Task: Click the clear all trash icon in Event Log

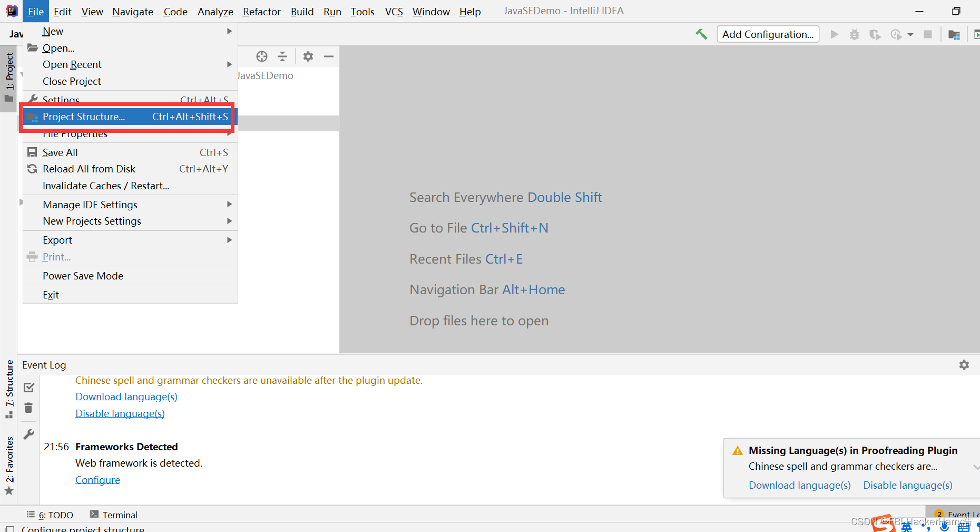Action: pos(29,408)
